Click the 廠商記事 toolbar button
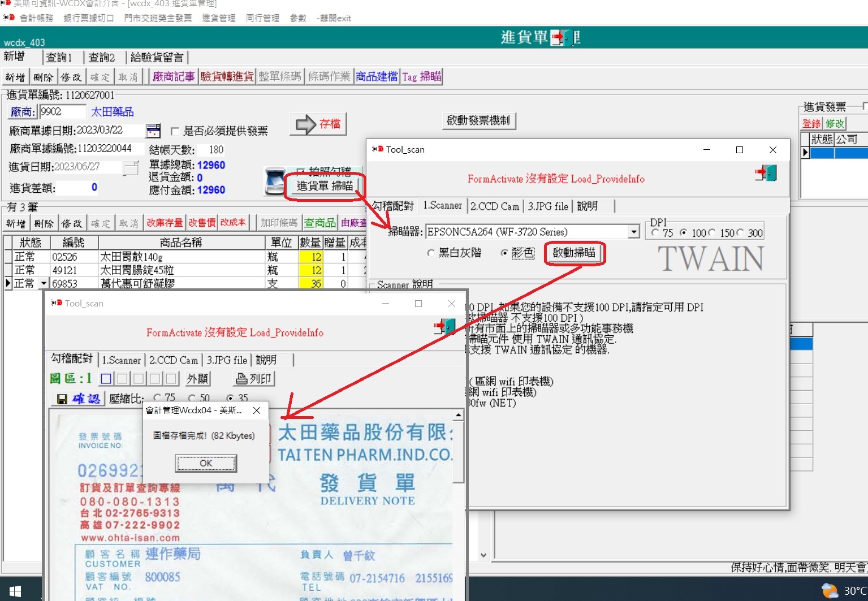 (174, 77)
